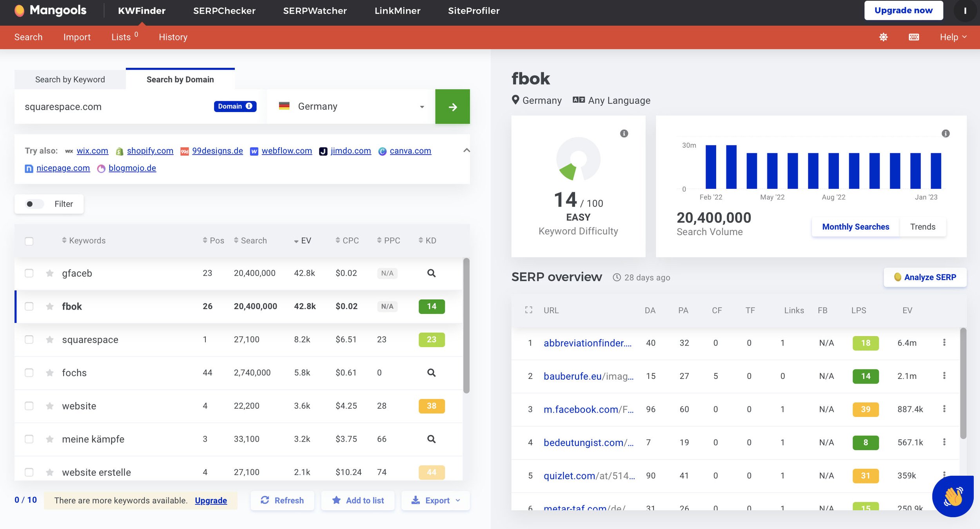Open keyboard shortcuts icon
The width and height of the screenshot is (980, 529).
(914, 37)
